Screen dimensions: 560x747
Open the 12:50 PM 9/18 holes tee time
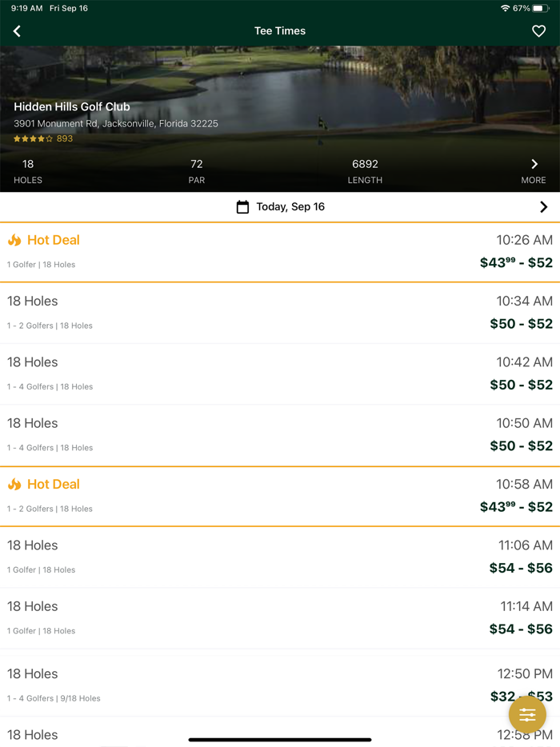tap(280, 685)
